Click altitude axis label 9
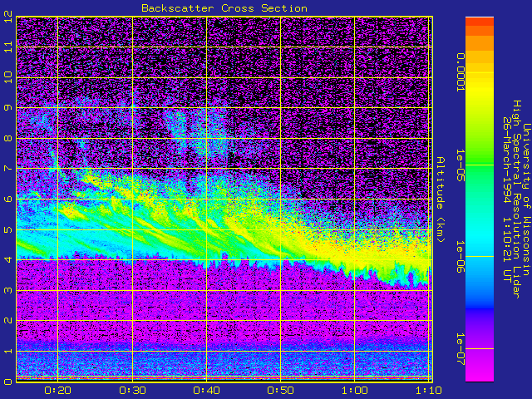Screen dimensions: 532x399 point(8,107)
